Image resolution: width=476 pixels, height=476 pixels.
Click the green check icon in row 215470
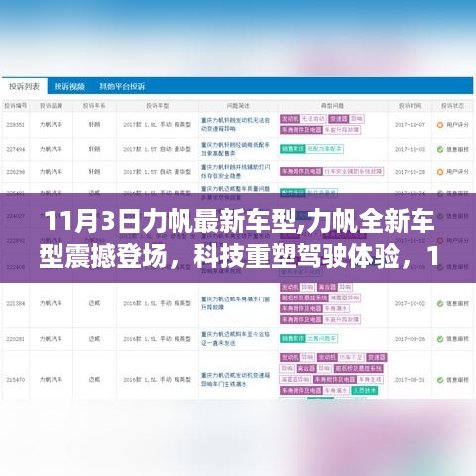point(440,380)
